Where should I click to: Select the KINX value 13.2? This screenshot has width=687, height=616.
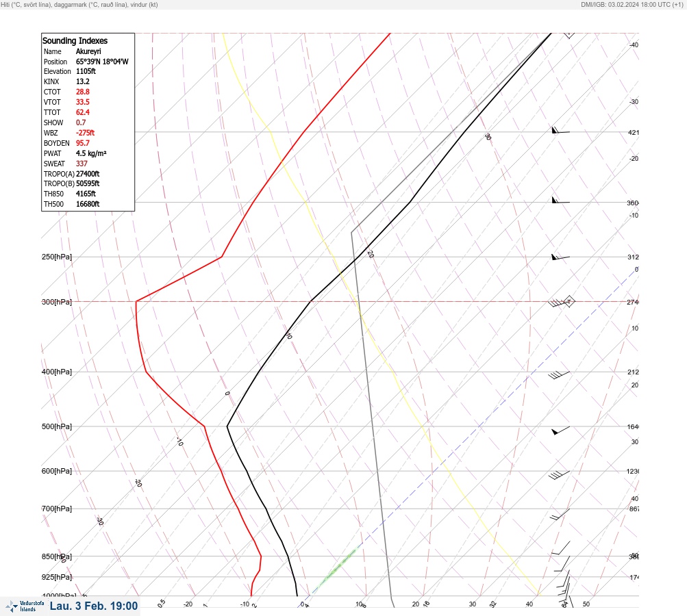[x=83, y=81]
